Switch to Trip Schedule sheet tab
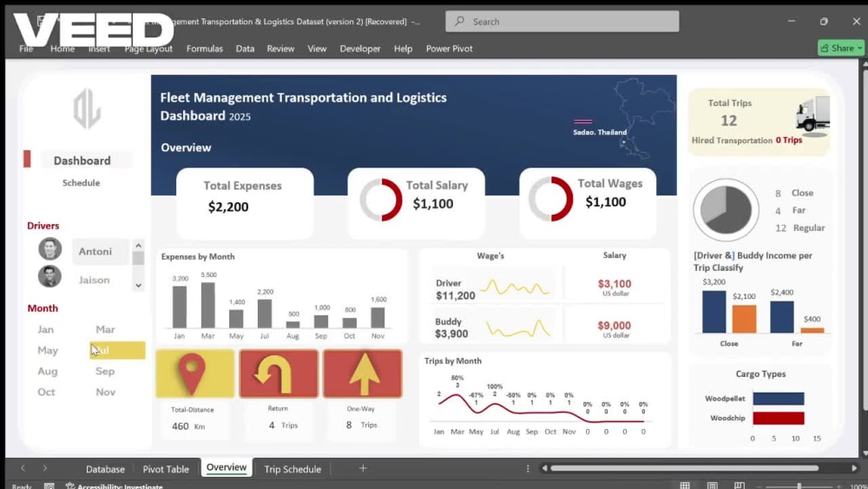Image resolution: width=868 pixels, height=489 pixels. click(x=293, y=469)
